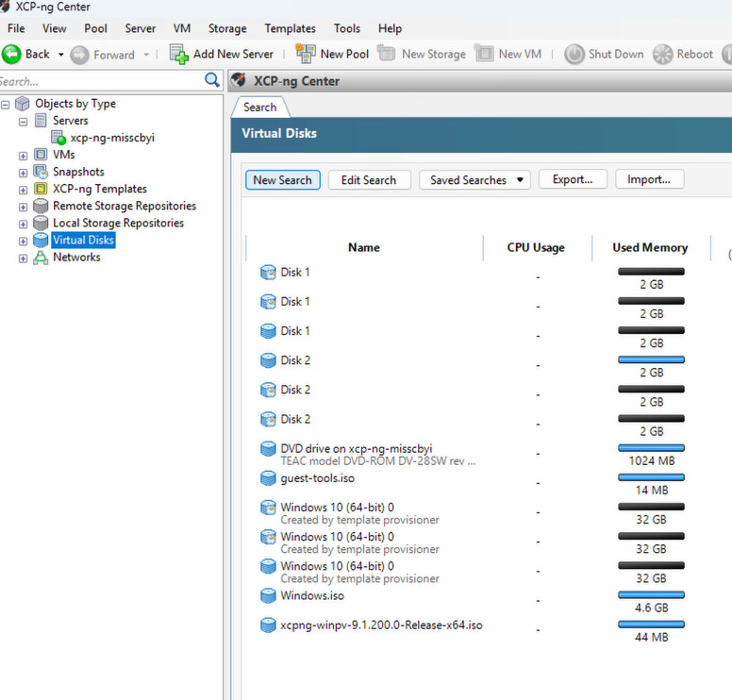
Task: Click the Shut Down power icon
Action: [574, 54]
